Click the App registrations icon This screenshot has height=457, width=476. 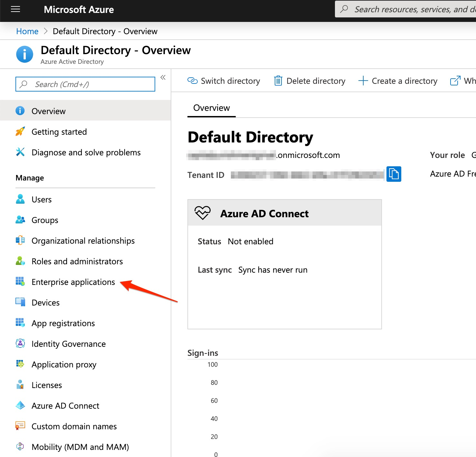(x=20, y=323)
